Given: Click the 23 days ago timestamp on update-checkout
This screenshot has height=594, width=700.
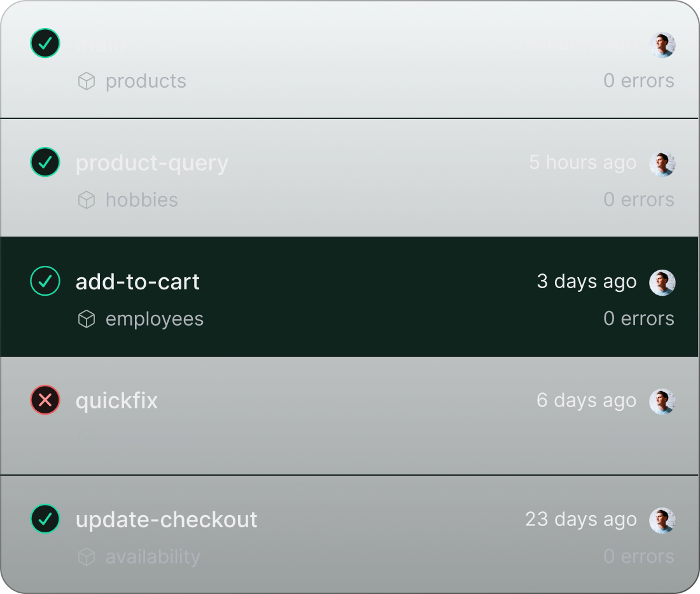Looking at the screenshot, I should coord(580,519).
